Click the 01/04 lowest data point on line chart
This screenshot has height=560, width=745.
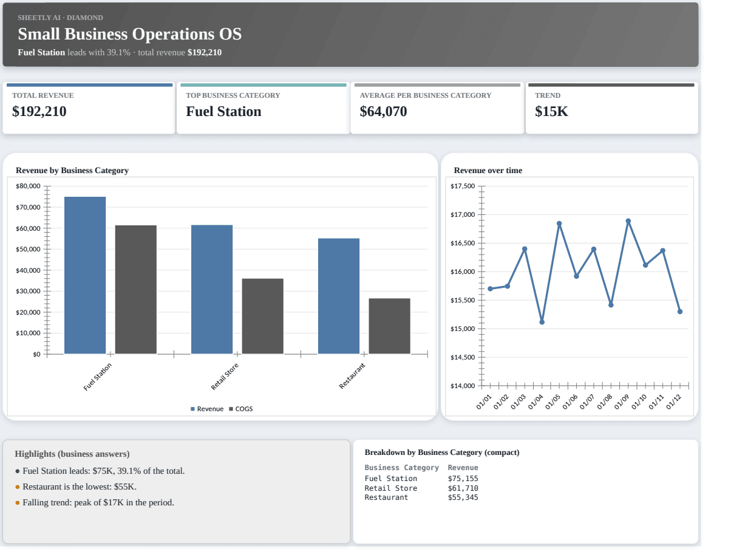(542, 322)
